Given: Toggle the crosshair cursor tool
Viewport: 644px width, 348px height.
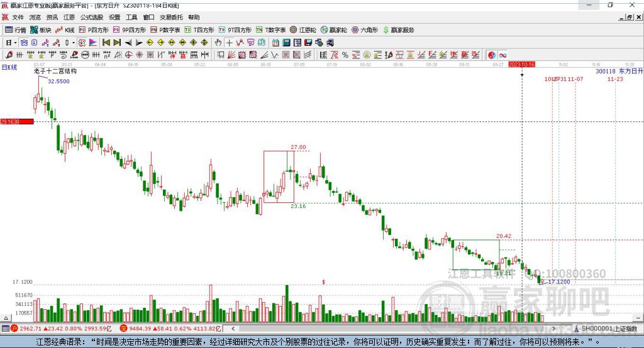Looking at the screenshot, I should pos(229,43).
